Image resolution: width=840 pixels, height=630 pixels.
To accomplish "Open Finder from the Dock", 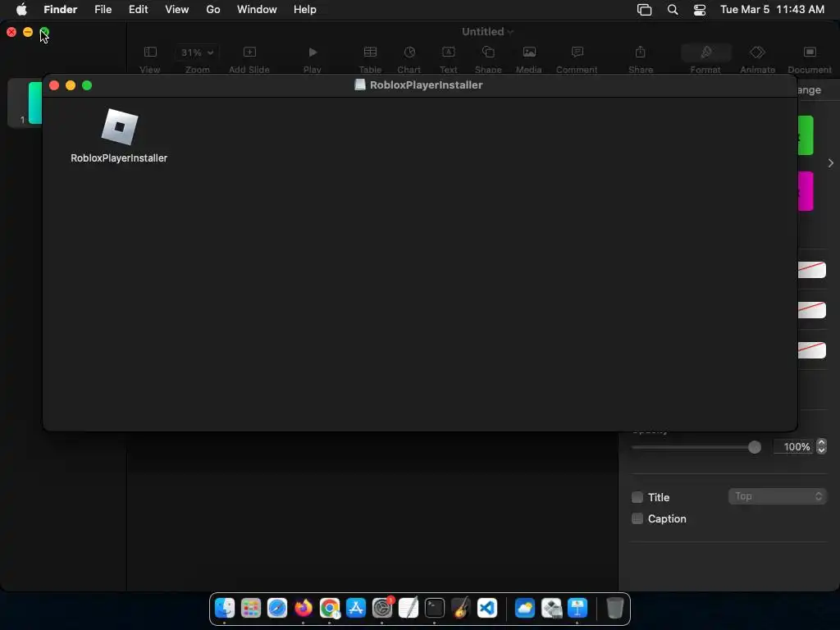I will point(225,608).
